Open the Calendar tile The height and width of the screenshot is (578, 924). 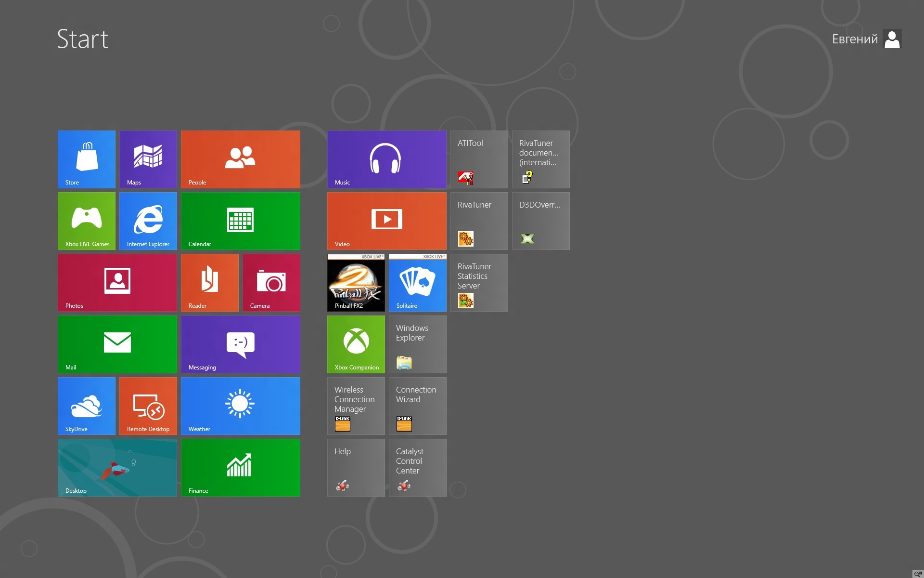(241, 221)
